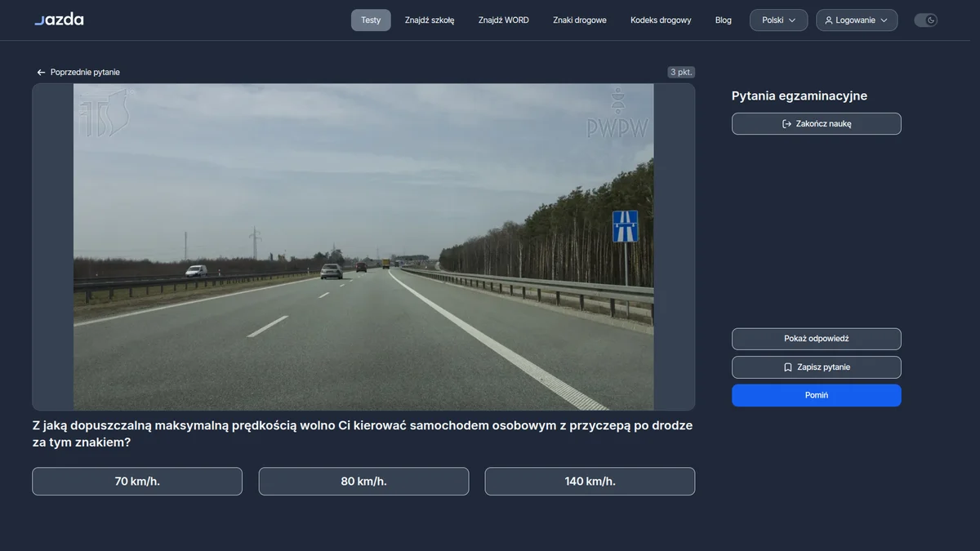This screenshot has width=980, height=551.
Task: Open the Jazda logo home link
Action: tap(59, 20)
